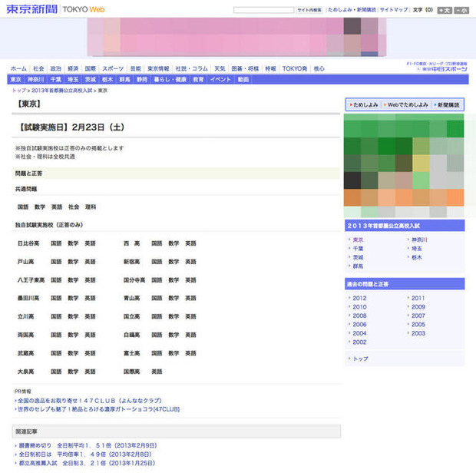This screenshot has width=476, height=476.
Task: Open 47CLUB よんななクラブ PR link
Action: pyautogui.click(x=90, y=401)
